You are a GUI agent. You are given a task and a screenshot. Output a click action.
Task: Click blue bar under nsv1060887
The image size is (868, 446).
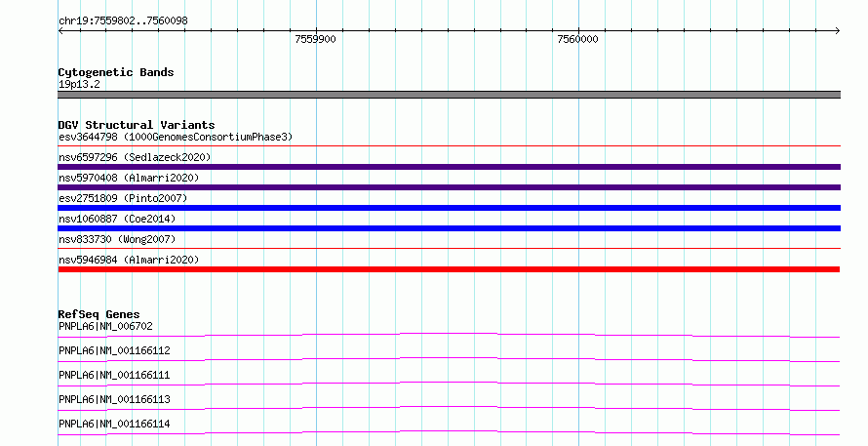(x=449, y=228)
